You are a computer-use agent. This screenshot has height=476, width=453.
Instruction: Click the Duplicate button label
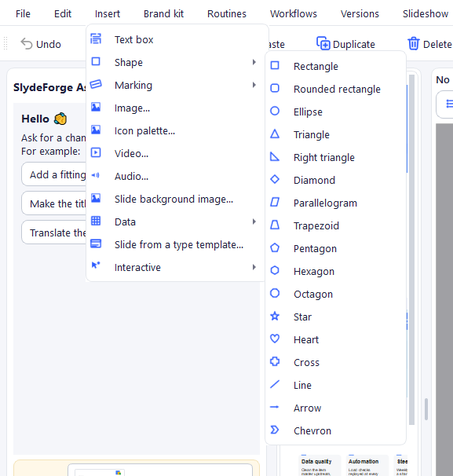coord(354,44)
